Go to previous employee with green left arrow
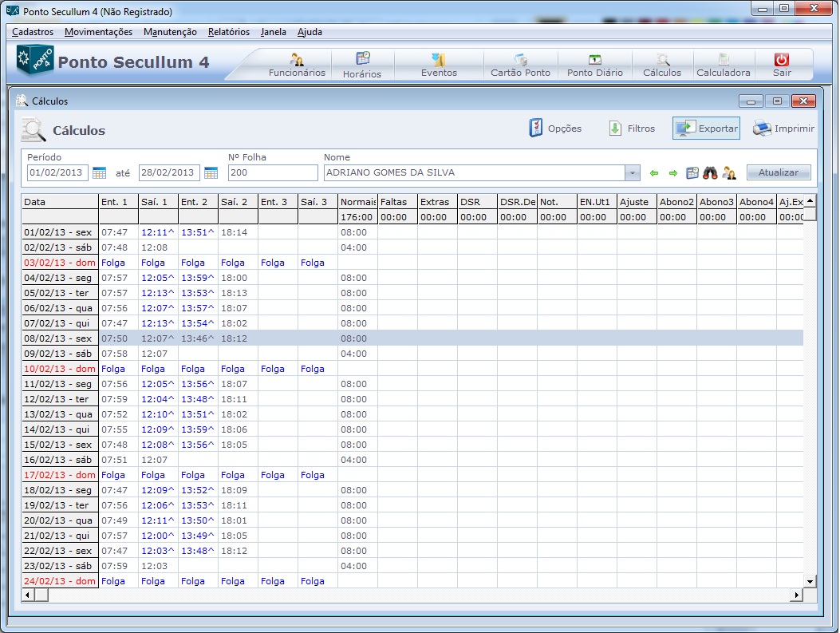Screen dimensions: 840x633 coord(653,173)
